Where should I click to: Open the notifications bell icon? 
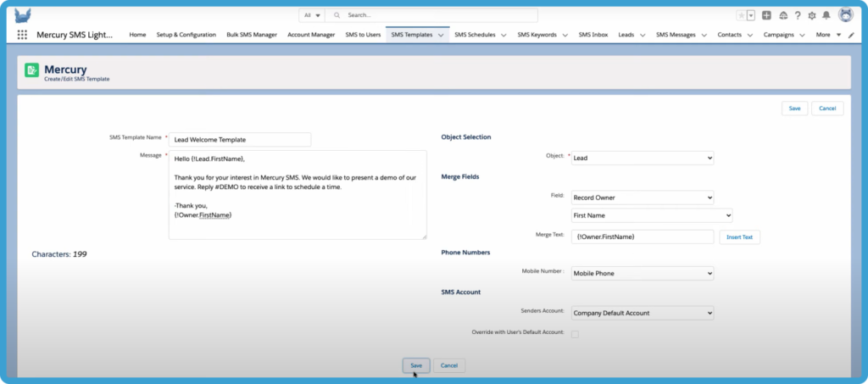coord(826,15)
